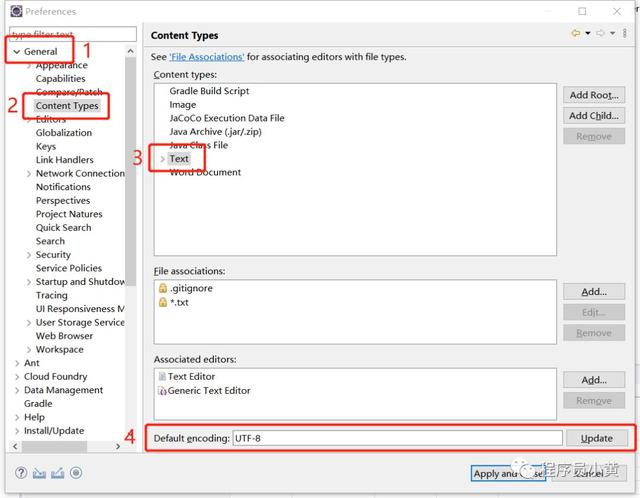The height and width of the screenshot is (498, 640).
Task: Select Content Types in the tree
Action: (67, 106)
